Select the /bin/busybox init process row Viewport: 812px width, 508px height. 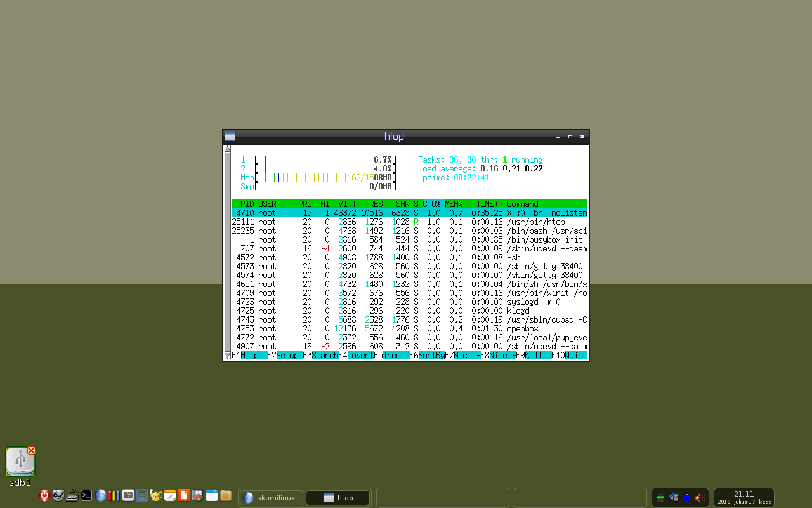coord(410,240)
